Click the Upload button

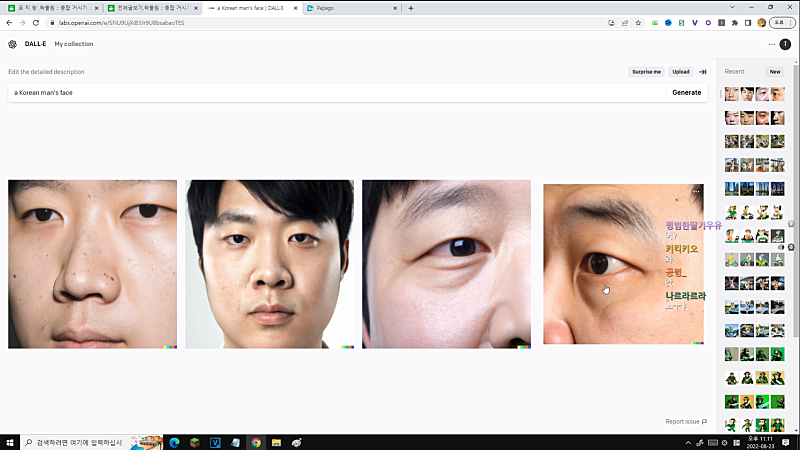click(681, 72)
